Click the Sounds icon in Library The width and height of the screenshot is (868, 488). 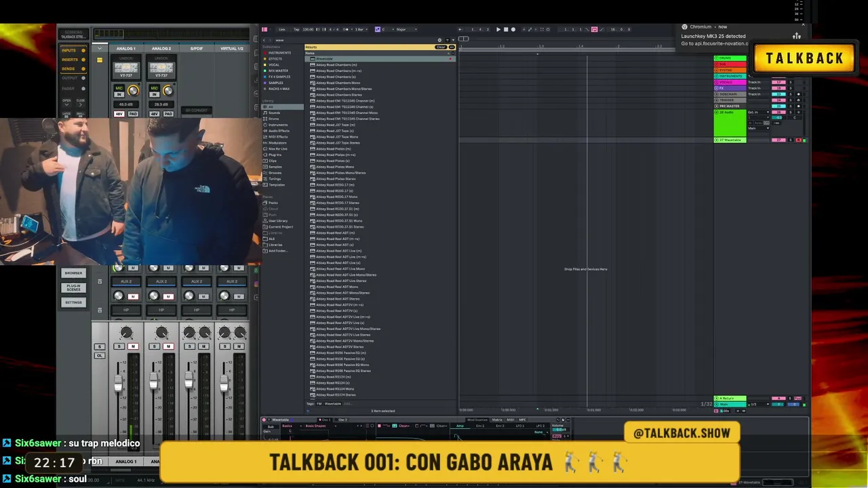coord(265,113)
